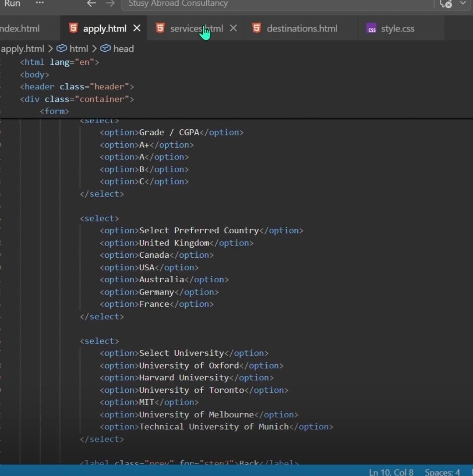This screenshot has height=476, width=473.
Task: Click the sticky div class="container" line
Action: [x=77, y=99]
